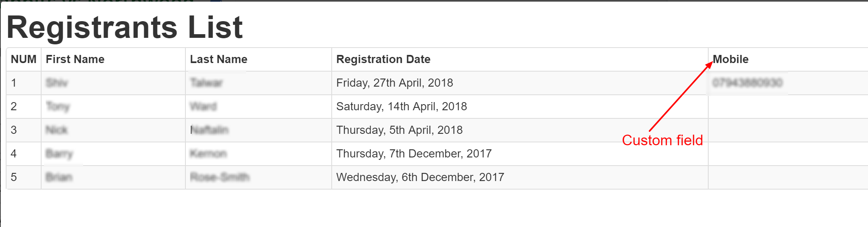Image resolution: width=868 pixels, height=227 pixels.
Task: Select the Wednesday, 6th December, 2017 cell
Action: 420,177
